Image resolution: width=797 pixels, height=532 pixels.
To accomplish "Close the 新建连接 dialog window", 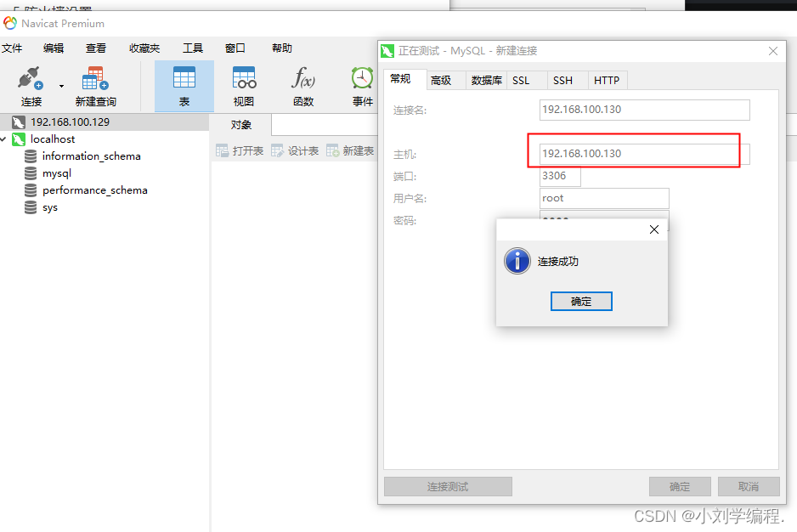I will (x=773, y=51).
